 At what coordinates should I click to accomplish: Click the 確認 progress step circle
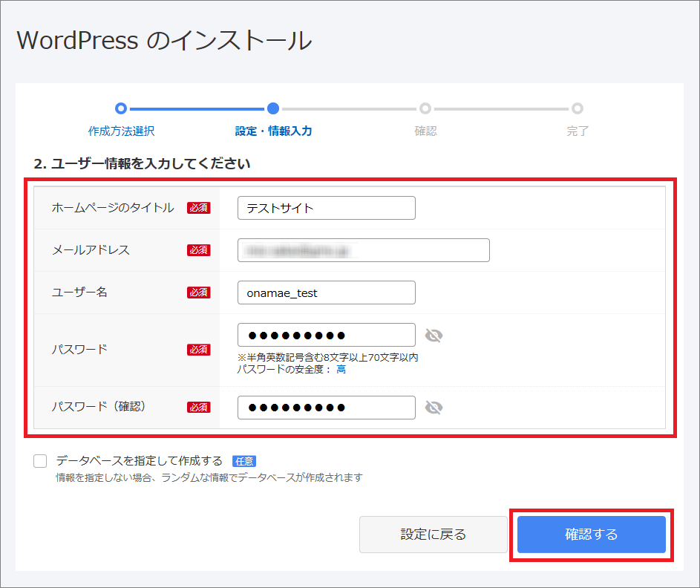(425, 108)
